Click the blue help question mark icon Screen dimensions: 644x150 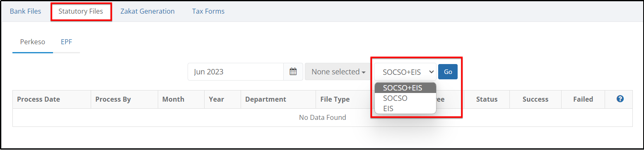(620, 99)
